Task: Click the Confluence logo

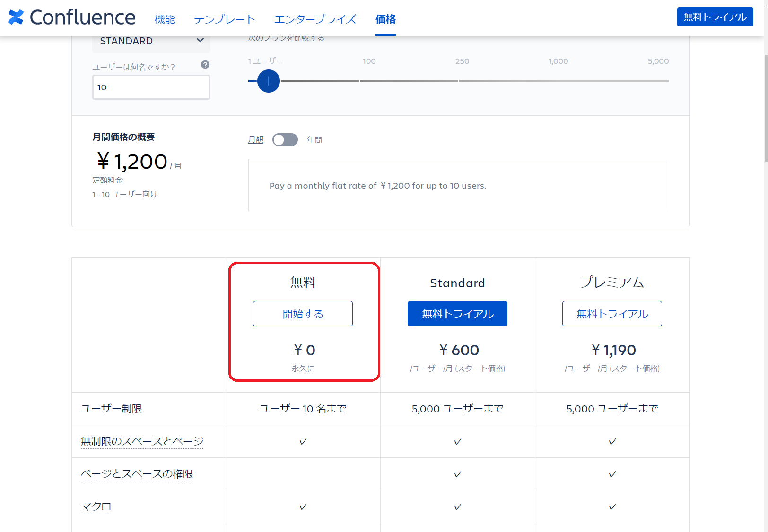Action: point(72,17)
